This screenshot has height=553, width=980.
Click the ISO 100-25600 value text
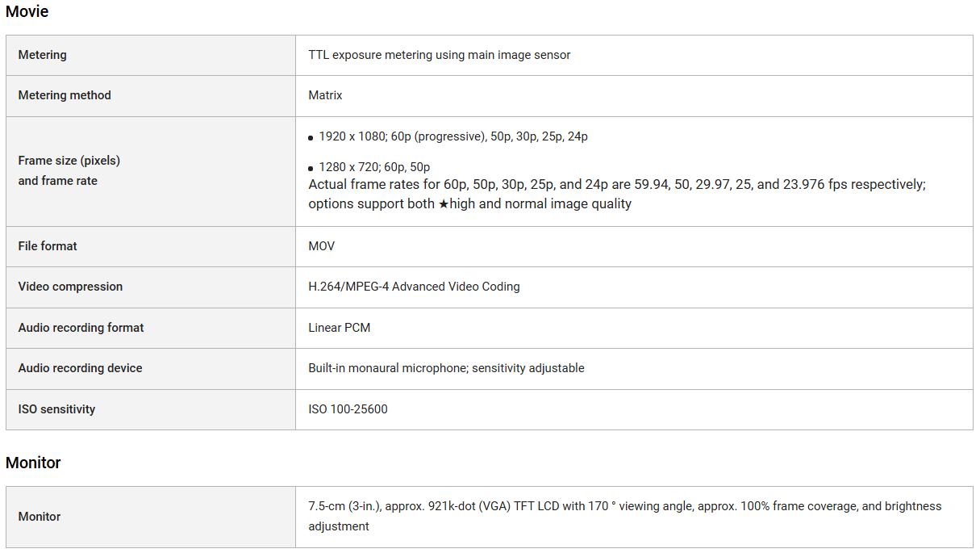coord(348,409)
